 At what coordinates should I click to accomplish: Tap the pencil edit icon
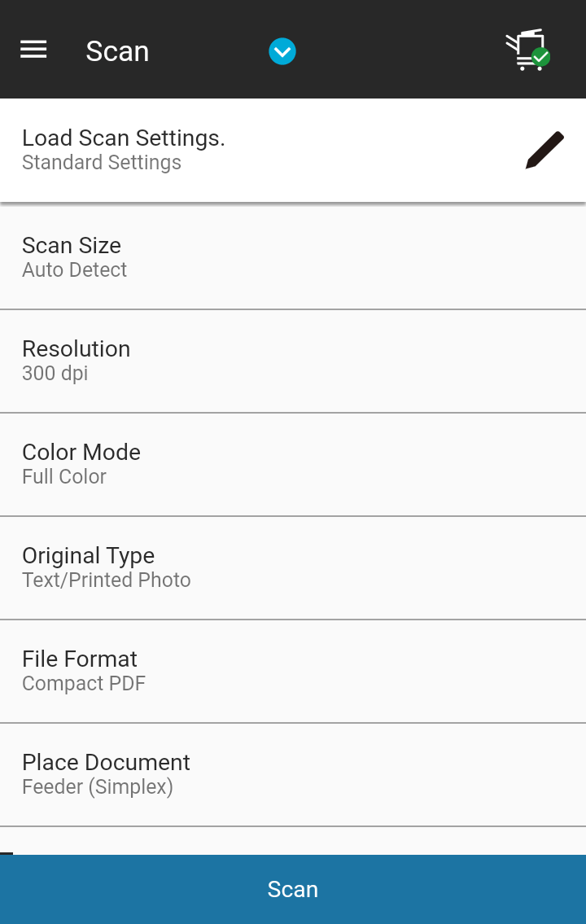coord(544,150)
